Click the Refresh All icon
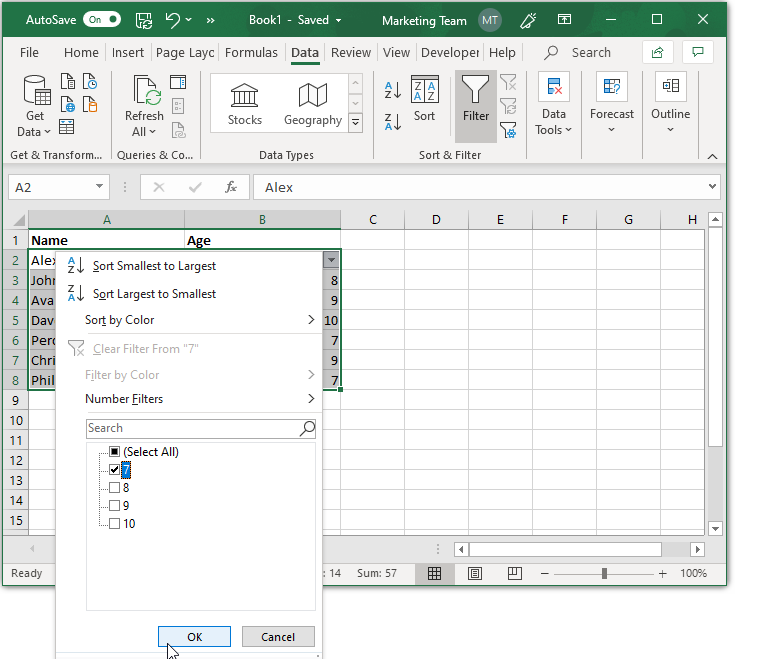 point(147,91)
